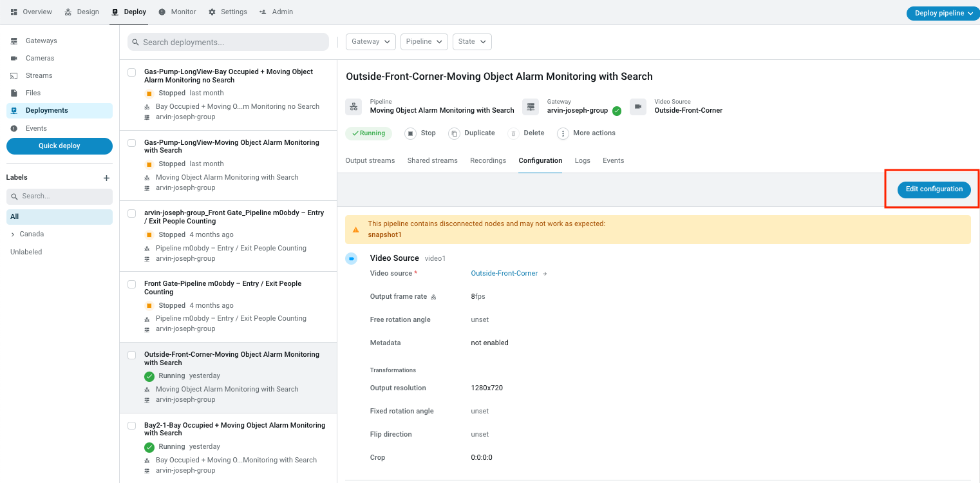Open Cameras in the sidebar
Screen dimensions: 980x483
coord(59,58)
